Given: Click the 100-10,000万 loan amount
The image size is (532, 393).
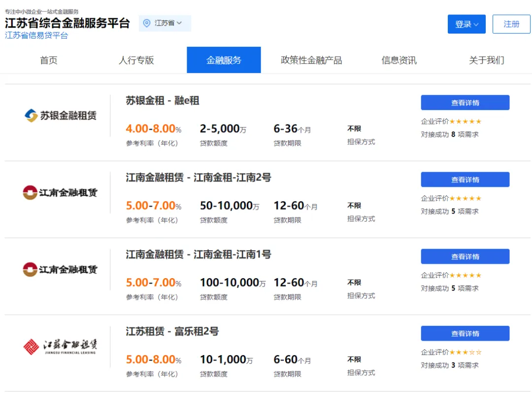Looking at the screenshot, I should tap(233, 283).
